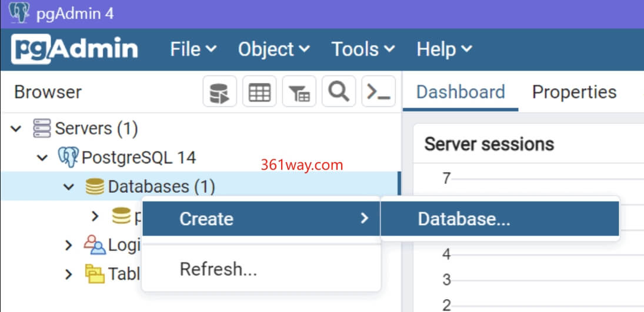Image resolution: width=644 pixels, height=312 pixels.
Task: Click the 4 axis label in chart
Action: pos(446,254)
